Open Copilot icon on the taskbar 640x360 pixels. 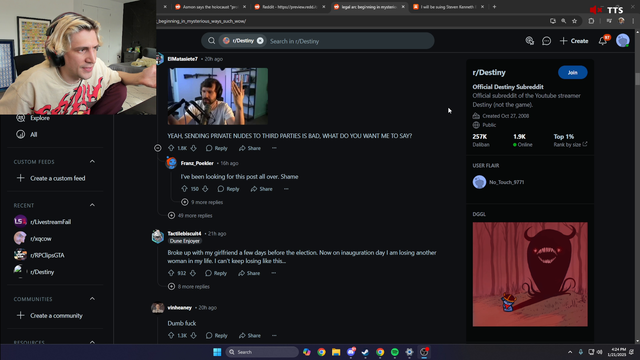click(307, 352)
